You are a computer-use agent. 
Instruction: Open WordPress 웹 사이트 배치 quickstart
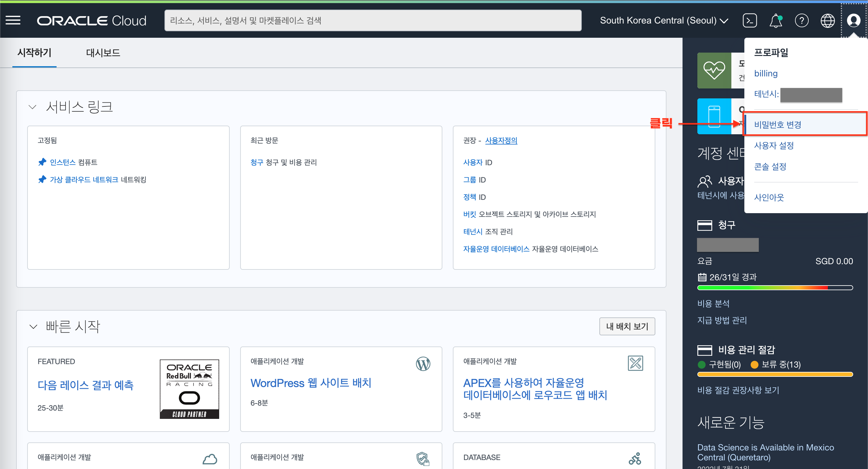click(x=311, y=383)
